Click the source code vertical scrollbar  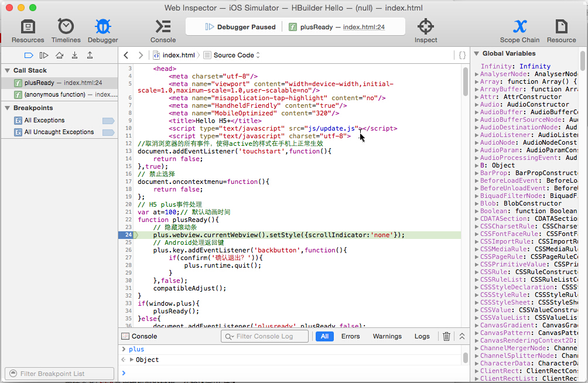click(x=465, y=81)
